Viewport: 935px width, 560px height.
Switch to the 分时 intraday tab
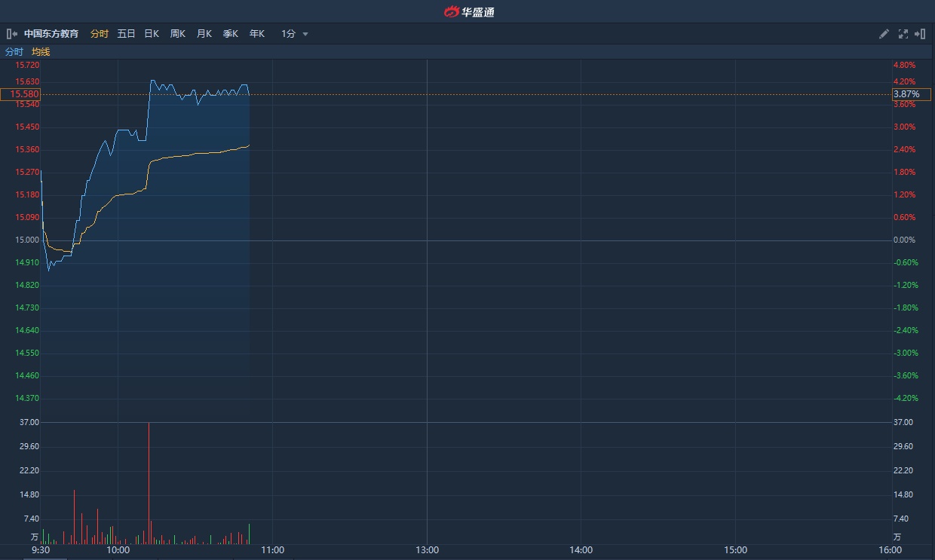(x=100, y=34)
